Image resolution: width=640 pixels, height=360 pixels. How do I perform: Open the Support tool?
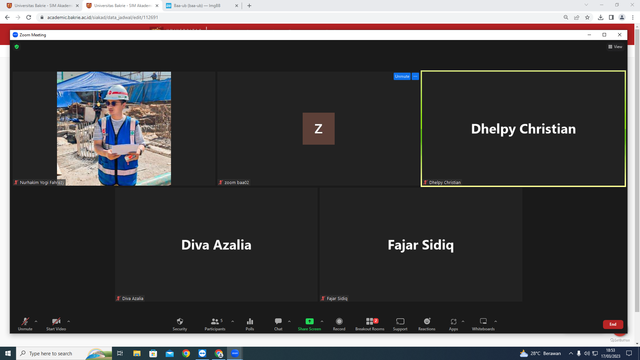pyautogui.click(x=400, y=324)
